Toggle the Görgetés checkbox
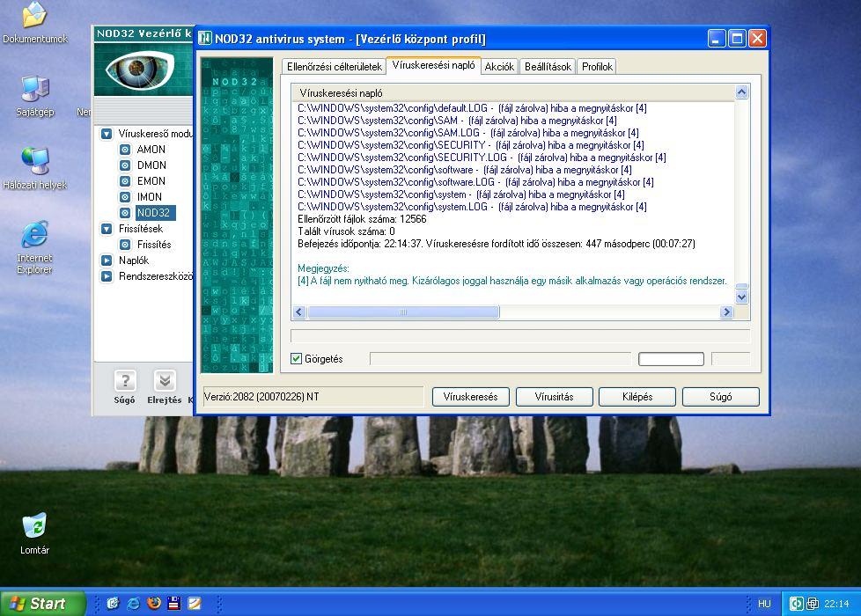Screen dimensions: 861x616 pyautogui.click(x=297, y=358)
